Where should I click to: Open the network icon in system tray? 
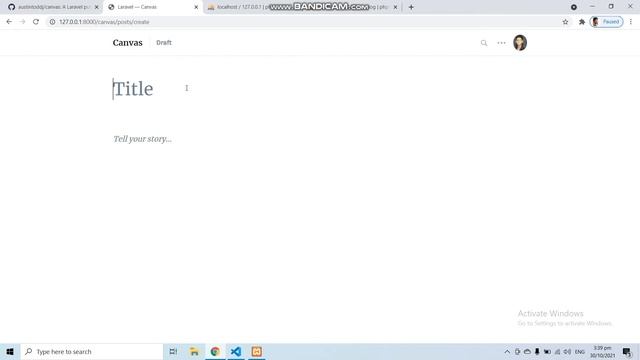tap(557, 352)
